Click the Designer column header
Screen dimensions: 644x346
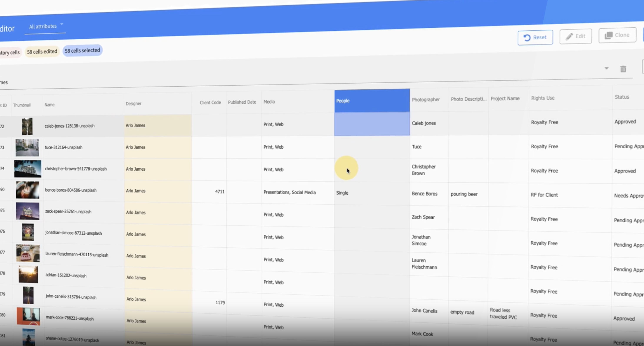tap(133, 104)
